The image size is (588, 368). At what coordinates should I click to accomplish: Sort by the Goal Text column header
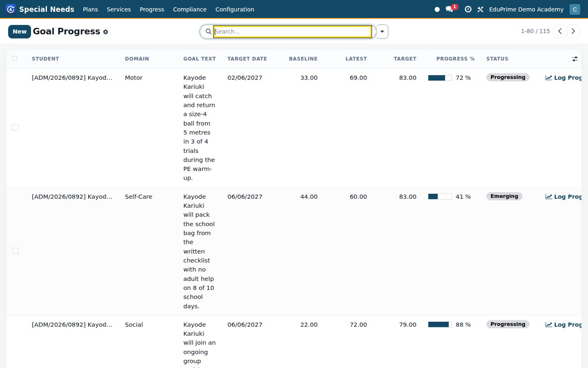click(199, 59)
